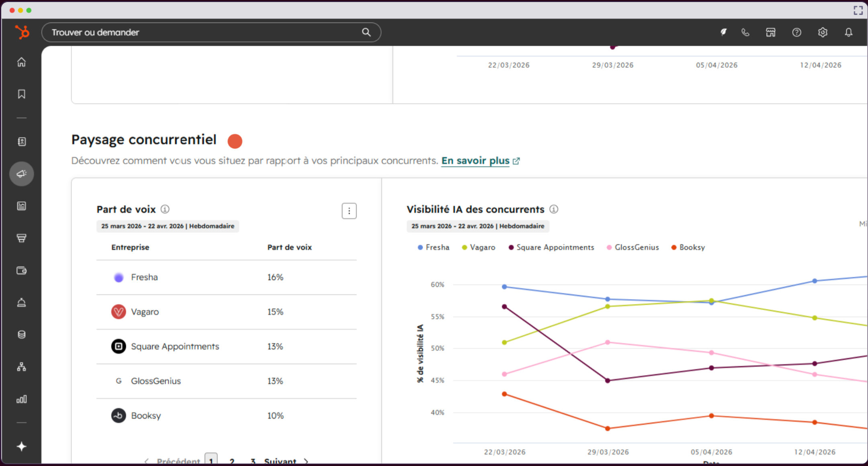Click the red dot beside Paysage concurrentiel
This screenshot has height=466, width=868.
coord(235,141)
